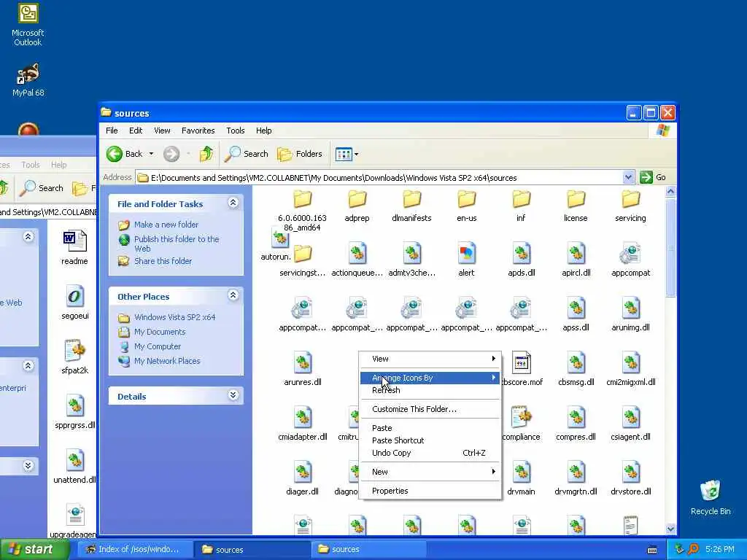Select the inf folder icon

tap(521, 199)
